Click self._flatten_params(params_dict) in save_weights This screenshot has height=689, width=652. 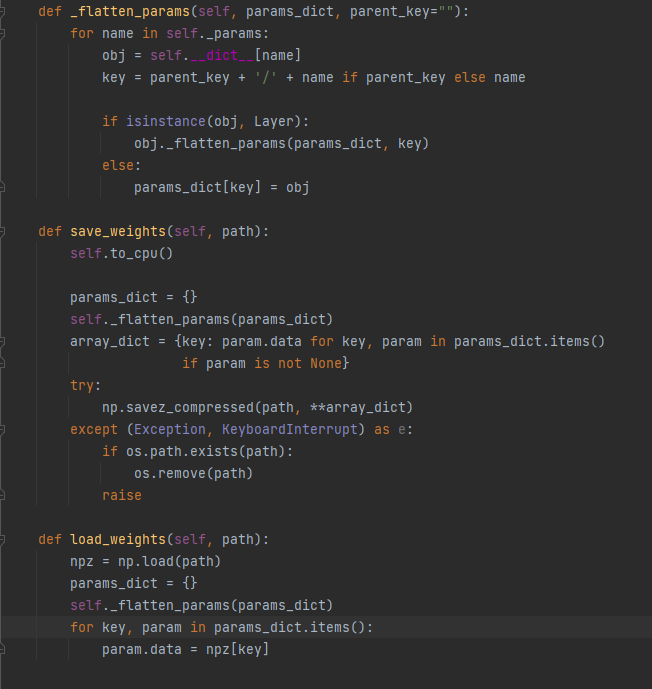click(202, 319)
